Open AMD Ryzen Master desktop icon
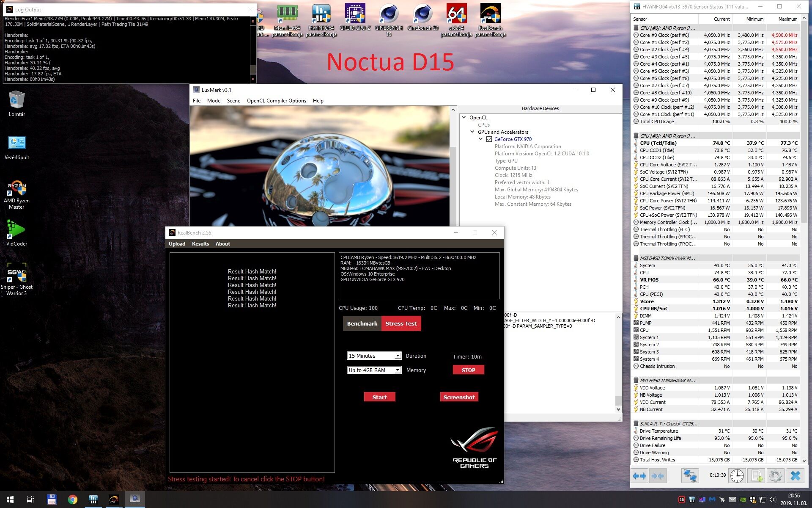Screen dimensions: 812x508 17,195
